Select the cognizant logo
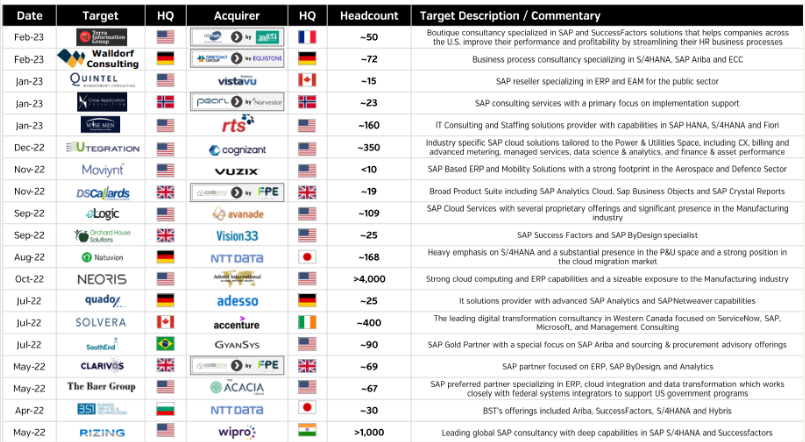Viewport: 805px width, 442px height. tap(237, 150)
